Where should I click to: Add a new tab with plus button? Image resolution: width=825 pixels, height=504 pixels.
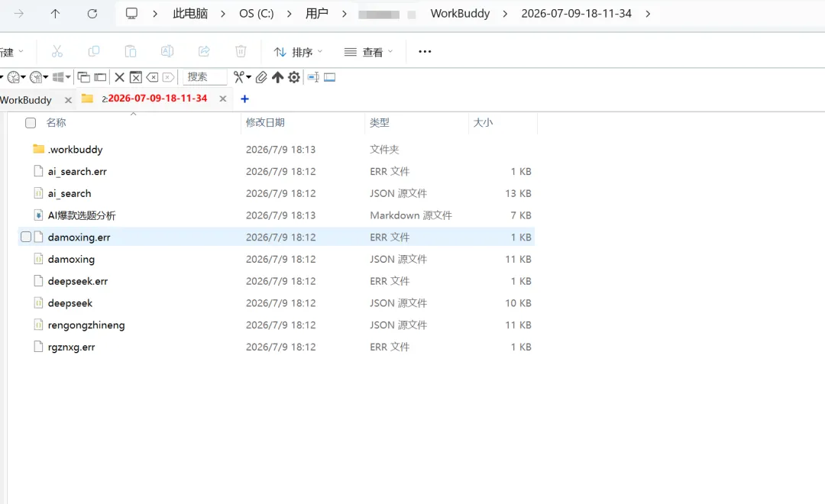click(244, 99)
